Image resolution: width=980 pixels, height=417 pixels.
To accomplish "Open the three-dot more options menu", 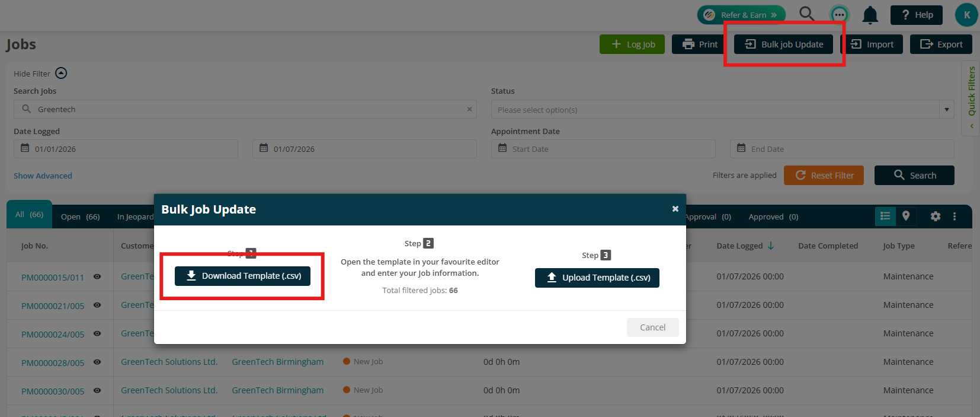I will point(955,217).
